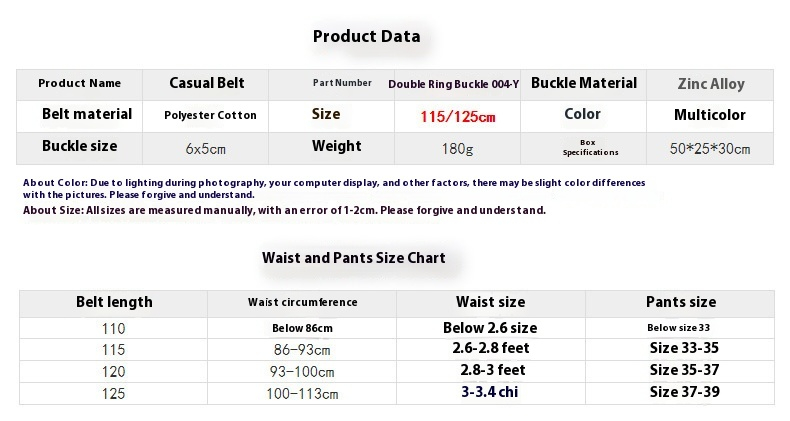This screenshot has height=421, width=790.
Task: Click the Below 86cm waist circumference cell
Action: pos(302,328)
